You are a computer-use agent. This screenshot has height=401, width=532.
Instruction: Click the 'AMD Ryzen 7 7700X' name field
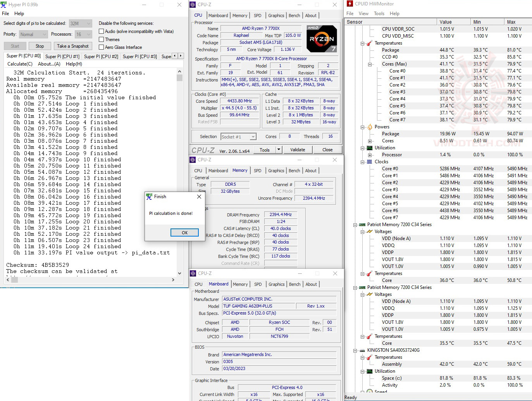point(260,29)
